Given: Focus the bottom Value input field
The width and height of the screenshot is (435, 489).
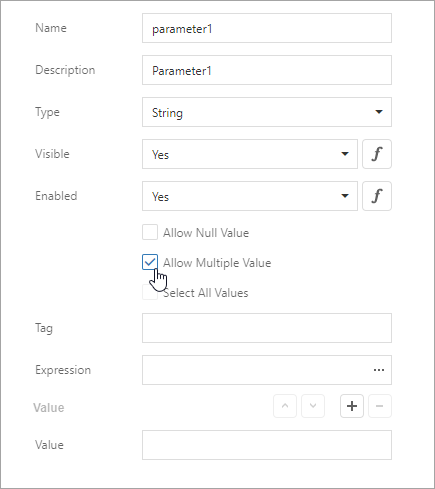Looking at the screenshot, I should pyautogui.click(x=267, y=445).
